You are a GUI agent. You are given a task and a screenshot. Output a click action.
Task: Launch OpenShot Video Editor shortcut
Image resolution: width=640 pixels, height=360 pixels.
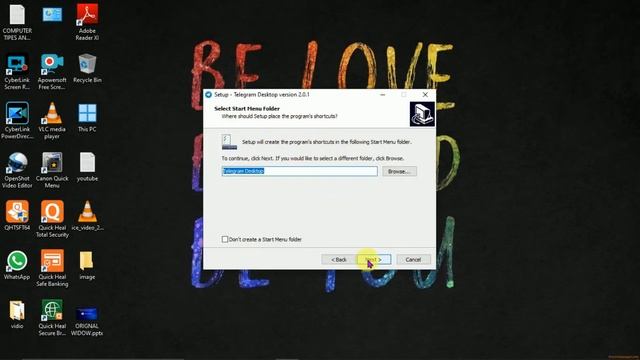click(17, 163)
